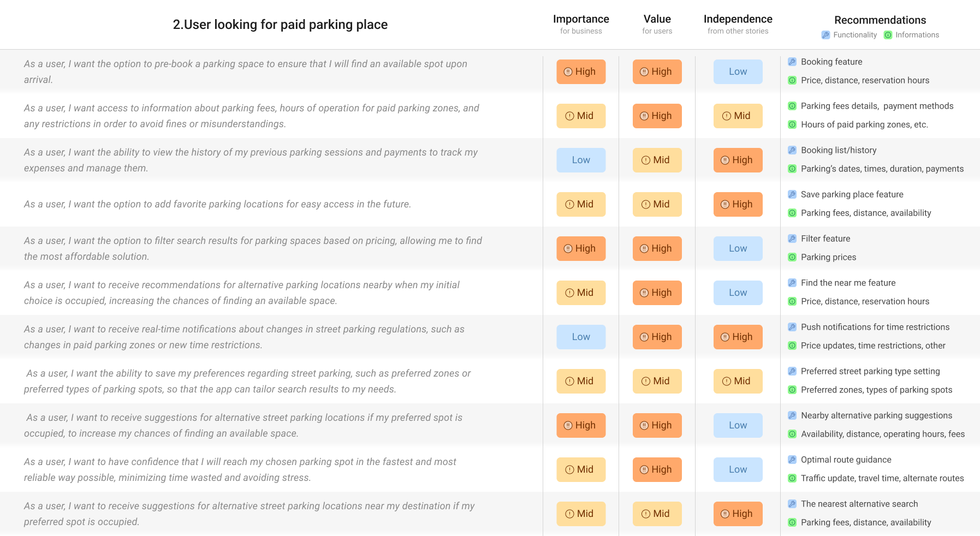The image size is (980, 536).
Task: Click the Mid Value badge for save preferences story
Action: [657, 381]
